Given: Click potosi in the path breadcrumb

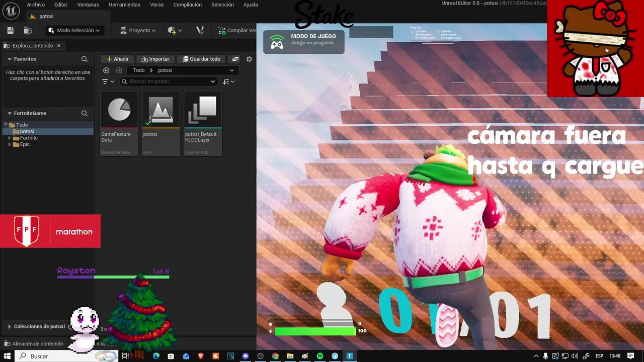Looking at the screenshot, I should (x=165, y=70).
